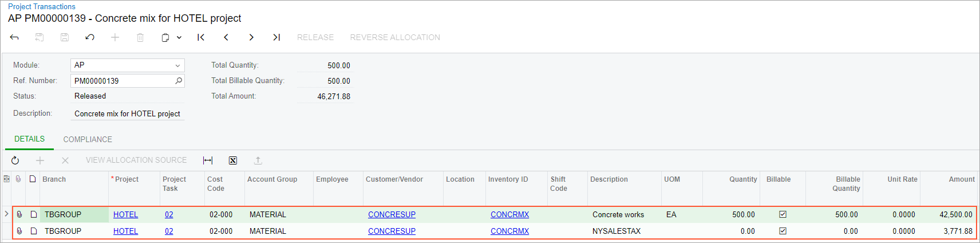Open the Ref. Number lookup magnifier
This screenshot has height=243, width=980.
coord(179,81)
